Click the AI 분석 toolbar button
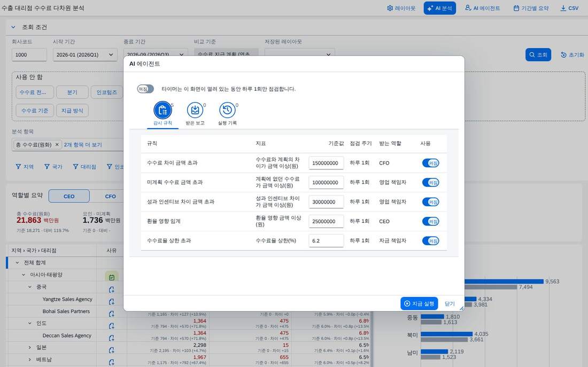 (x=439, y=8)
